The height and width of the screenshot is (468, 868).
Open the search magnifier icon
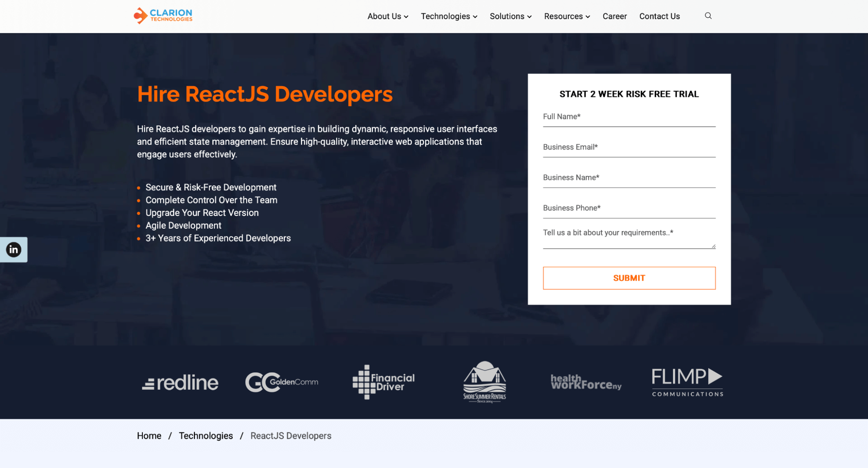pos(708,16)
